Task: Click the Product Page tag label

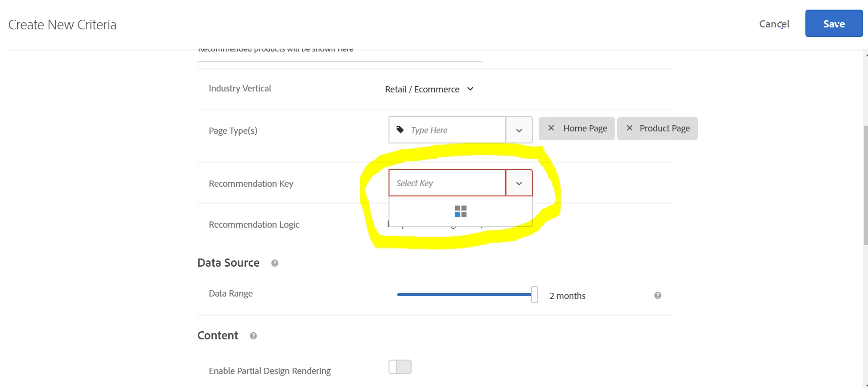Action: pos(664,128)
